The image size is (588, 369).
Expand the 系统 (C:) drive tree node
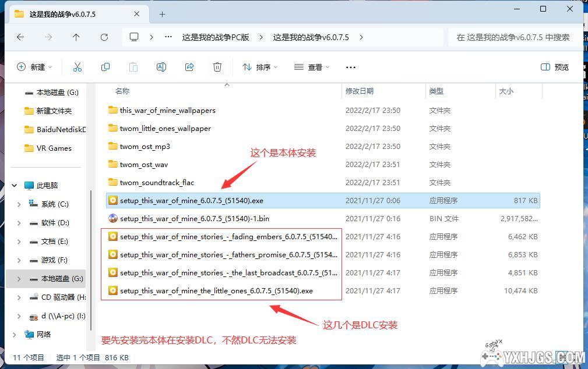[19, 204]
